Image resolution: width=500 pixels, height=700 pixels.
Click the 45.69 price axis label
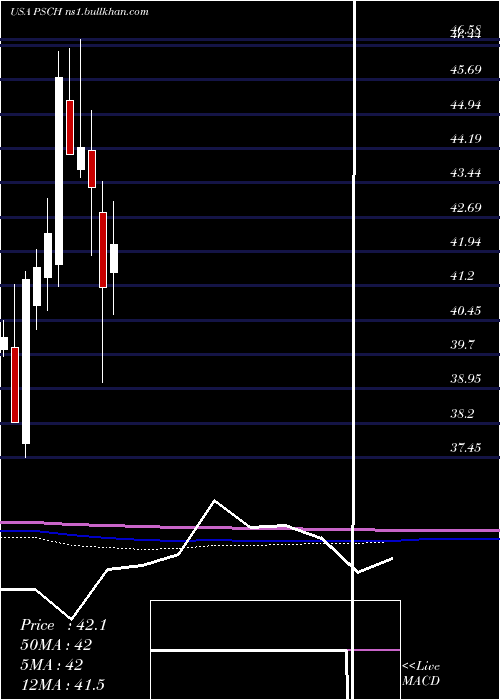pos(465,70)
